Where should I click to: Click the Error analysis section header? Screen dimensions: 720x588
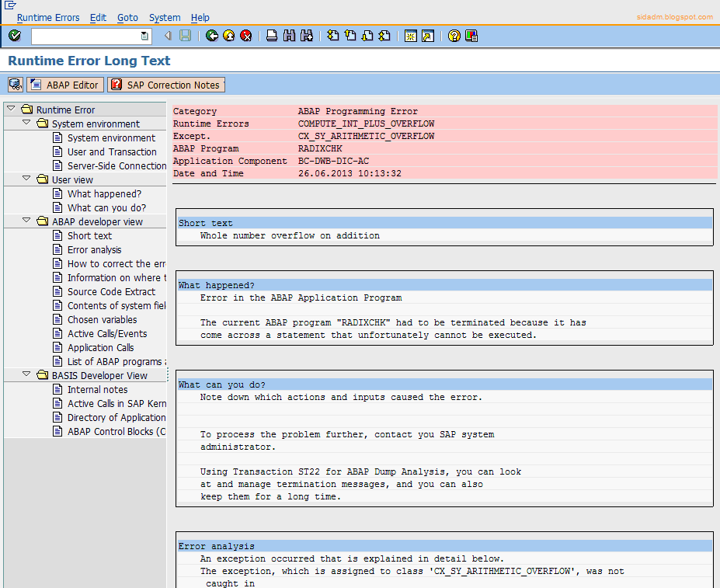tap(445, 546)
